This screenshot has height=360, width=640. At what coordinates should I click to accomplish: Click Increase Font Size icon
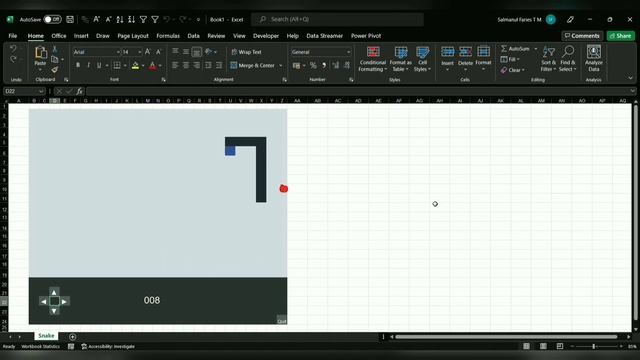pyautogui.click(x=148, y=52)
